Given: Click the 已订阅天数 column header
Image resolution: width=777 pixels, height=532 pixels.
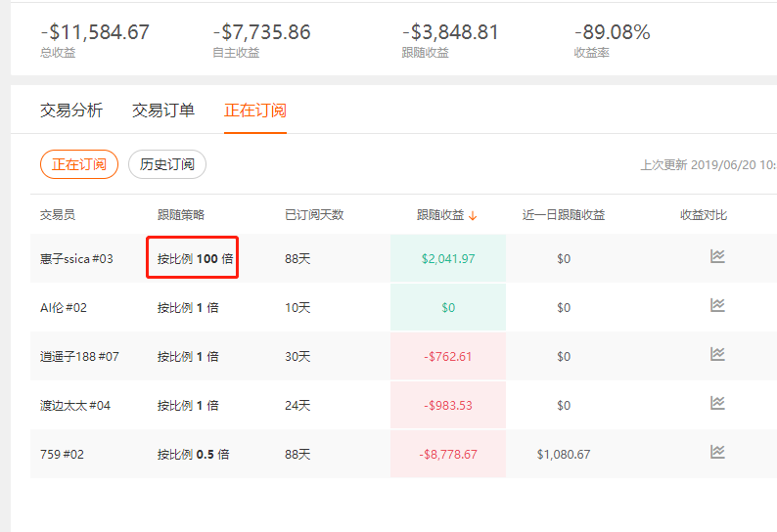Looking at the screenshot, I should tap(314, 214).
